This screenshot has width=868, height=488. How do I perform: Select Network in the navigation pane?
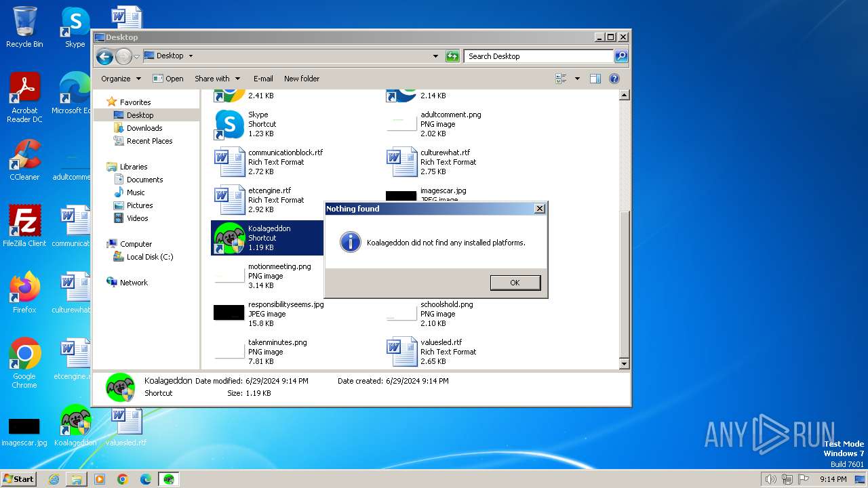pyautogui.click(x=134, y=283)
